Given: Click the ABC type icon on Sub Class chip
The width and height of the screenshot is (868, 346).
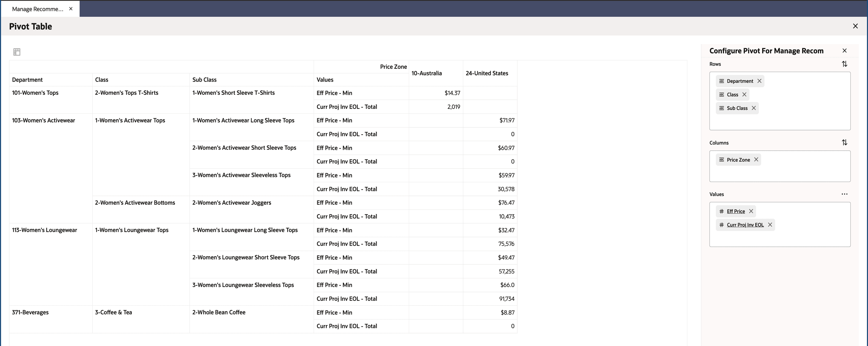Looking at the screenshot, I should (x=721, y=108).
